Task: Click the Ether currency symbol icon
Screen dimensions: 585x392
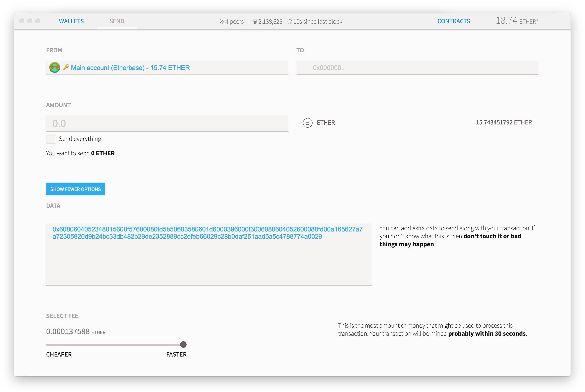Action: [x=308, y=123]
